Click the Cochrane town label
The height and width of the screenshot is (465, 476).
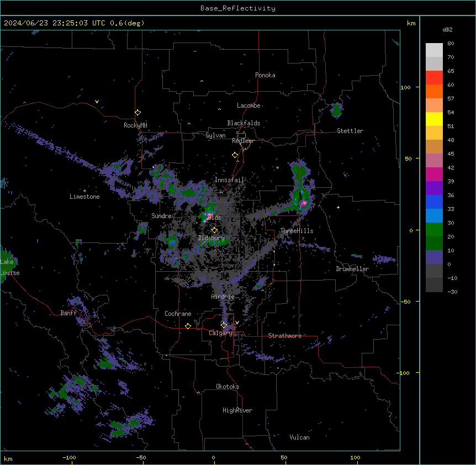pos(178,314)
